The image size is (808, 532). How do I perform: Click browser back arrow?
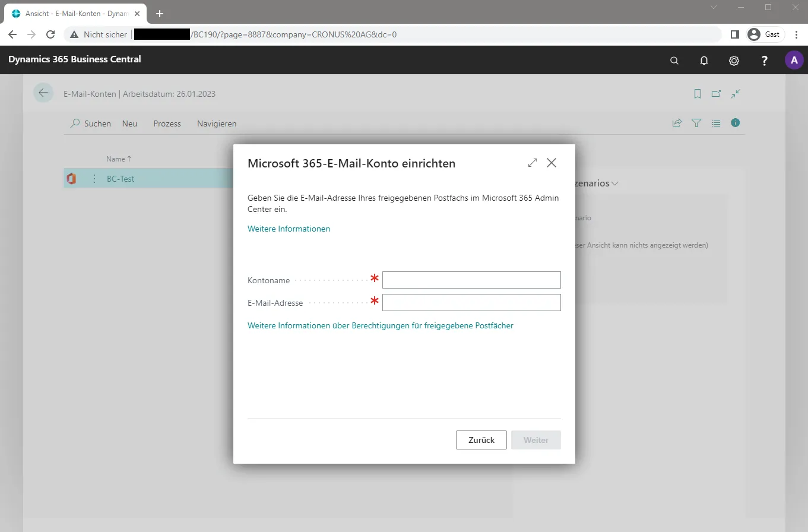point(12,34)
